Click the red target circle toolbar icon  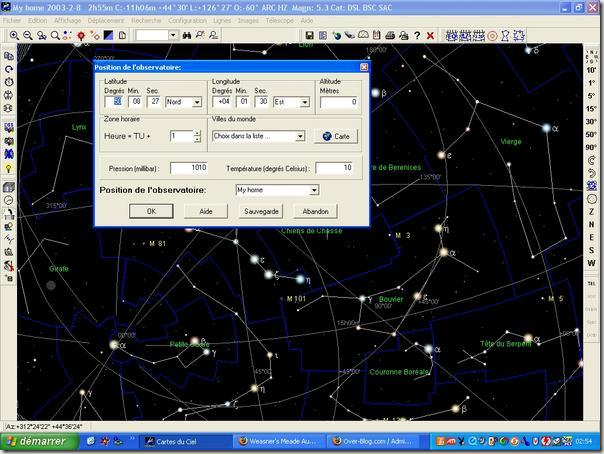point(492,36)
